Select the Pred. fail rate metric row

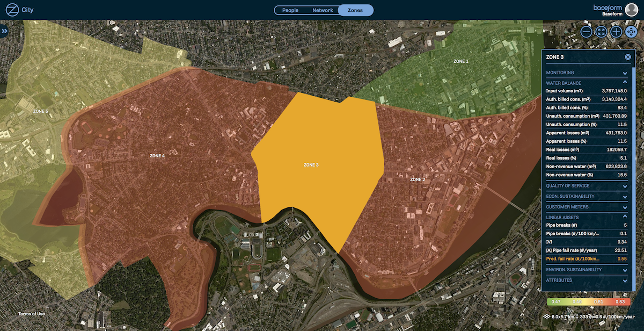click(586, 259)
